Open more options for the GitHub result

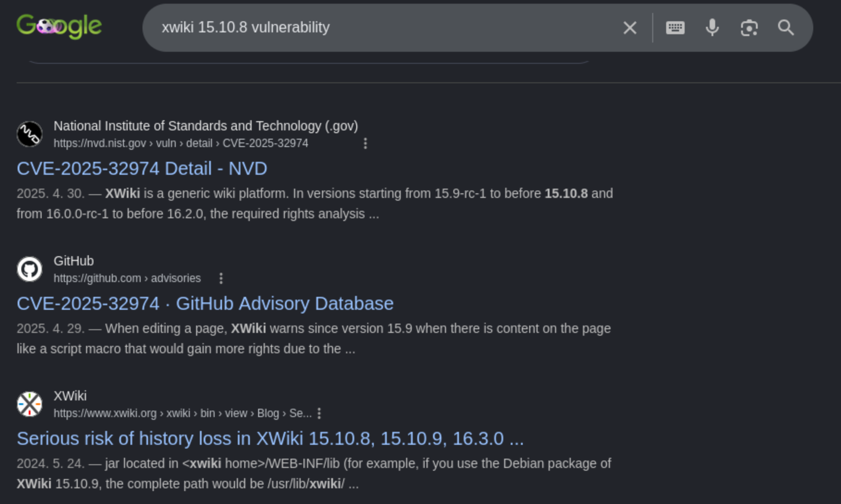coord(221,278)
